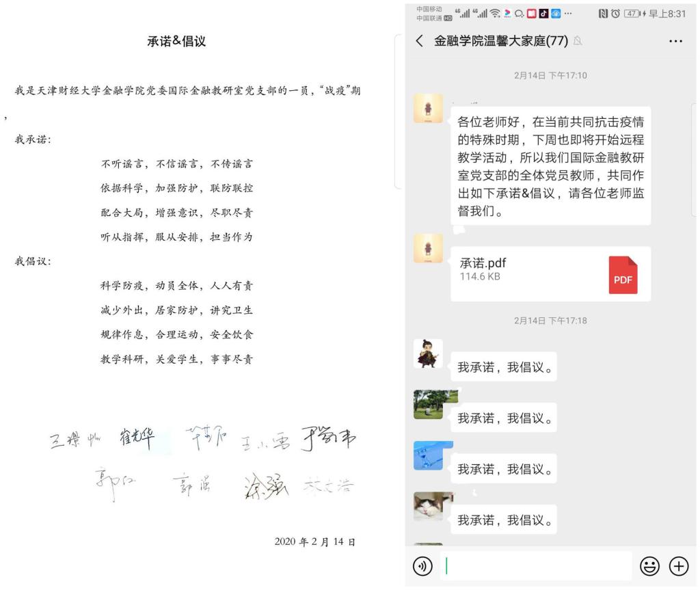Image resolution: width=700 pixels, height=590 pixels.
Task: Tap the blue avatar
Action: coord(428,455)
